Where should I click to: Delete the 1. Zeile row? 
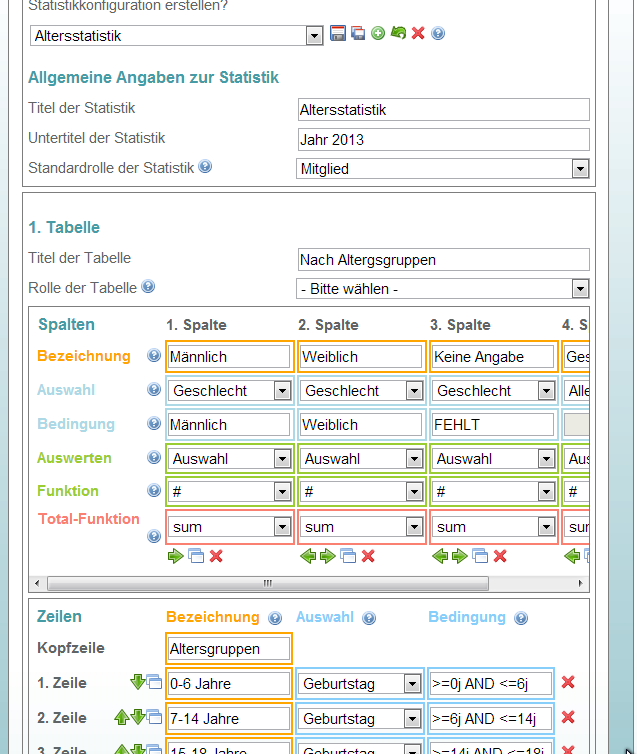(568, 683)
